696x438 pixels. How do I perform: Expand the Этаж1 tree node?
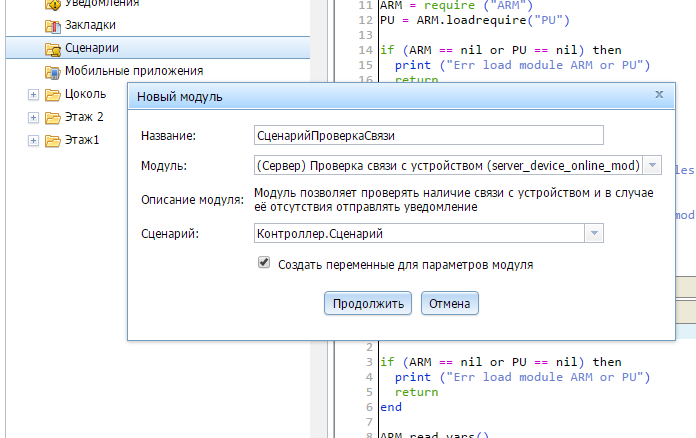[33, 141]
